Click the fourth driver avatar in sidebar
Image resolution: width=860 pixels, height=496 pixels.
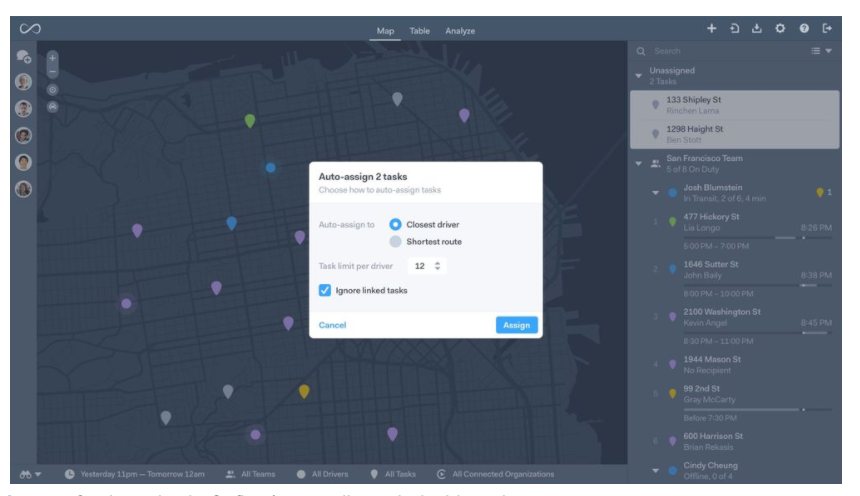(24, 162)
